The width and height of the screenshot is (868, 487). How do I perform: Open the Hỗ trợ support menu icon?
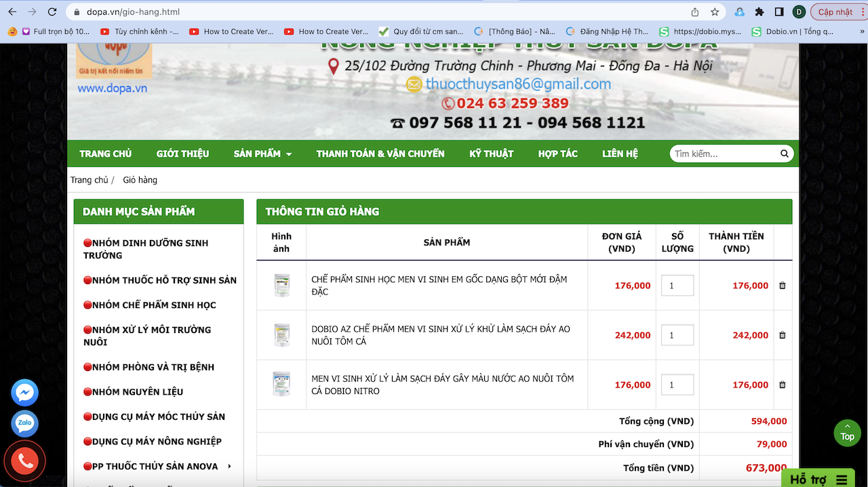tap(842, 480)
